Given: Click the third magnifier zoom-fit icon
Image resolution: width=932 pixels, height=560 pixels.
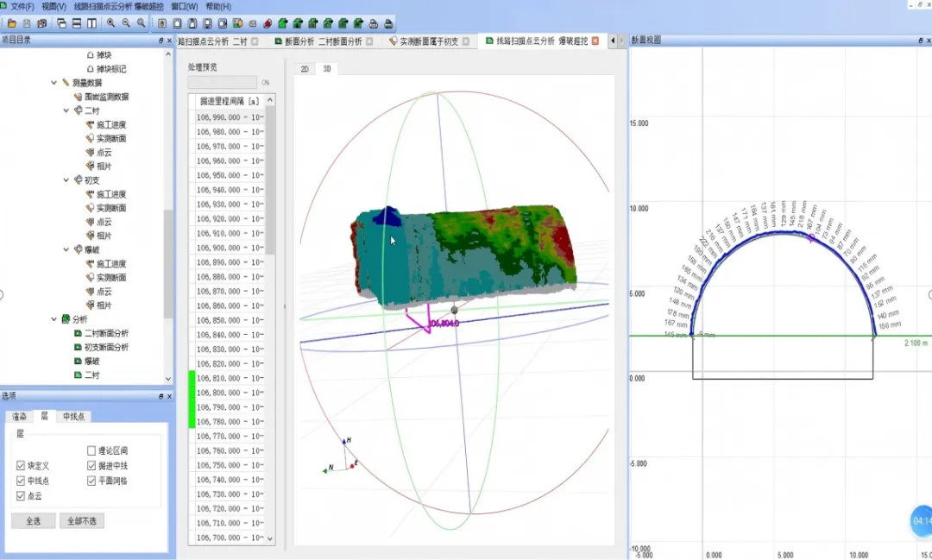Looking at the screenshot, I should point(141,23).
